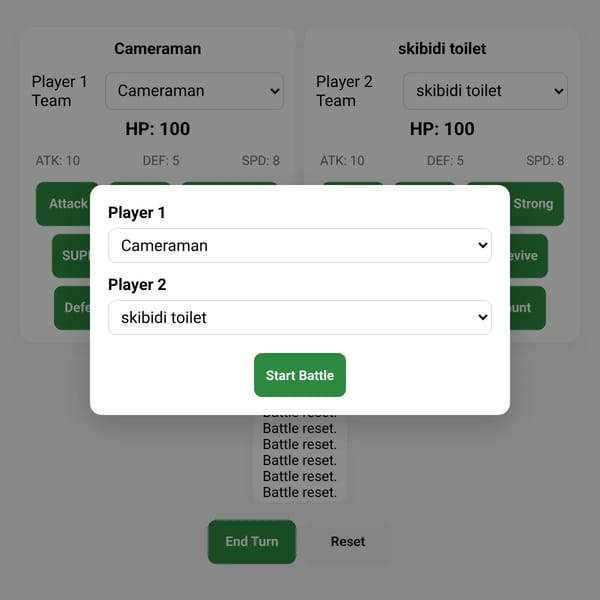Click Player 2's HP: 100 readout
This screenshot has width=600, height=600.
tap(442, 129)
